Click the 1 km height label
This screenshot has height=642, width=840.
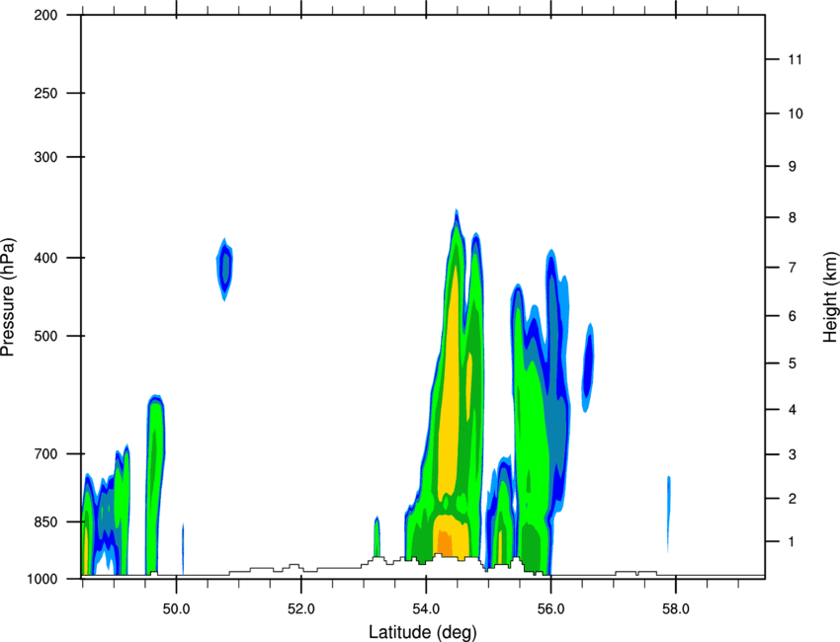[x=792, y=542]
